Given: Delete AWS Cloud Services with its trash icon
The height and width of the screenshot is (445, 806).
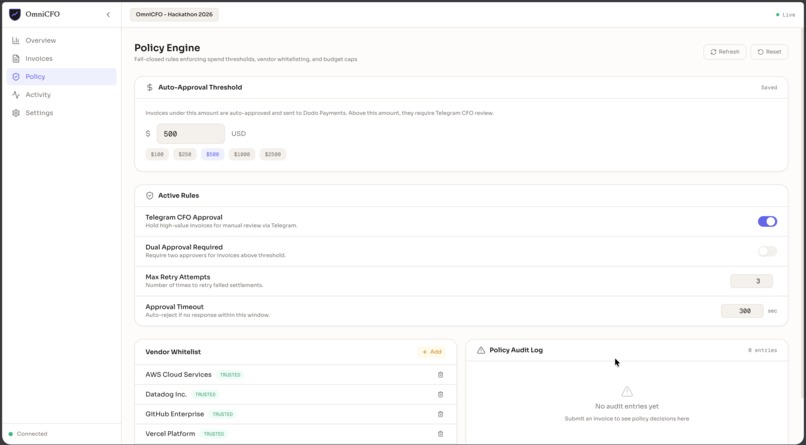Looking at the screenshot, I should 441,375.
